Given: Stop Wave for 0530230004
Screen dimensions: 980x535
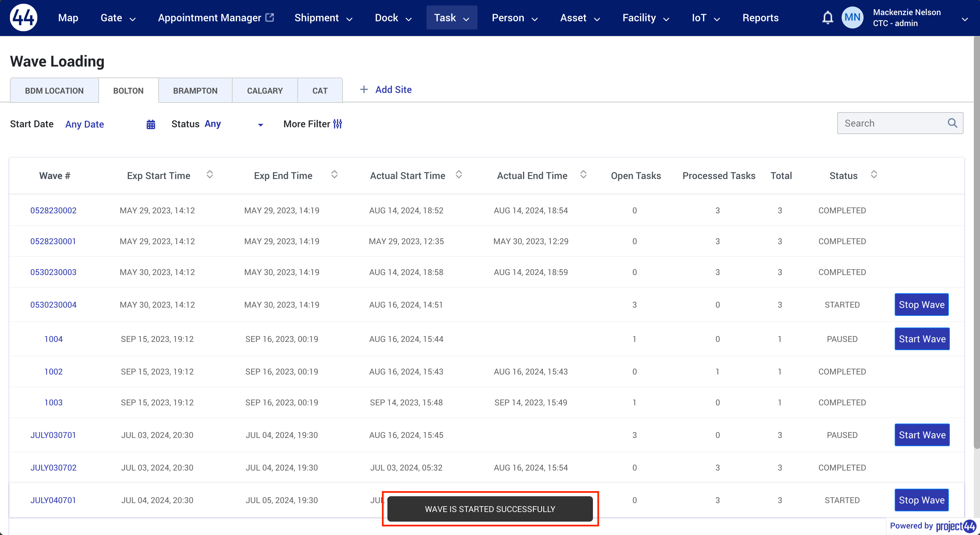Looking at the screenshot, I should [921, 305].
